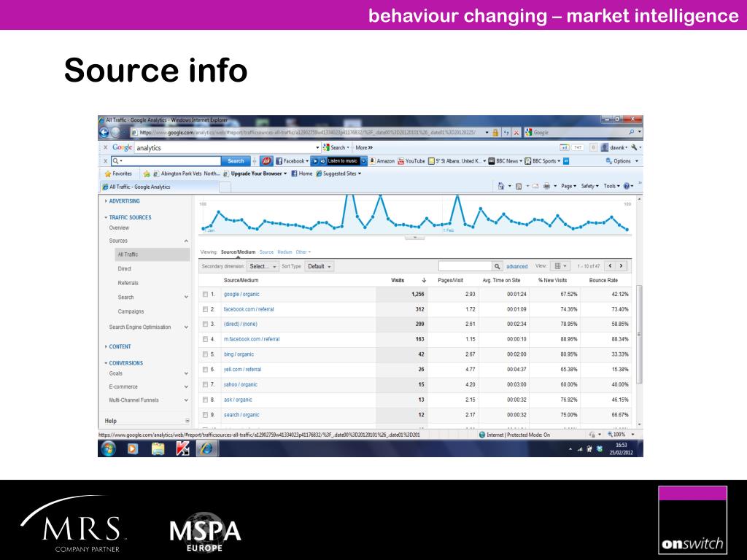
Task: Check the box for (direct) / (none) row
Action: 205,324
